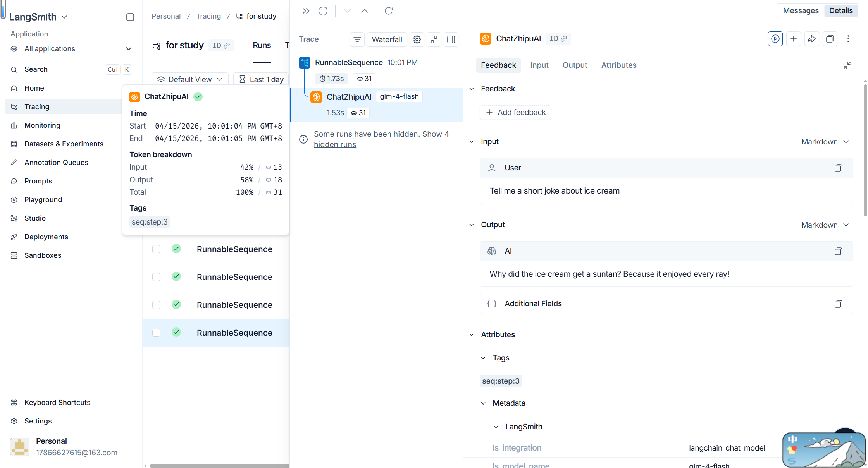Viewport: 868px width, 468px height.
Task: Open the LangSmith workspace dropdown
Action: pyautogui.click(x=38, y=17)
